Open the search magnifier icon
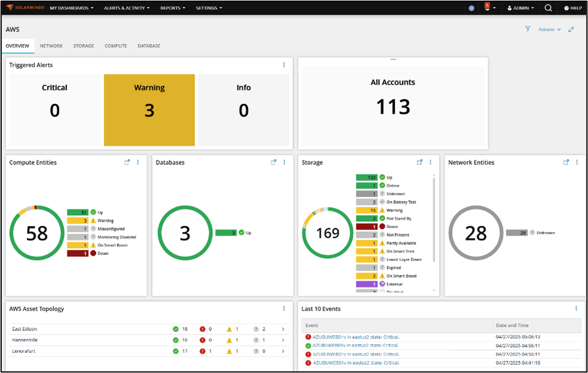This screenshot has height=373, width=588. (x=548, y=8)
